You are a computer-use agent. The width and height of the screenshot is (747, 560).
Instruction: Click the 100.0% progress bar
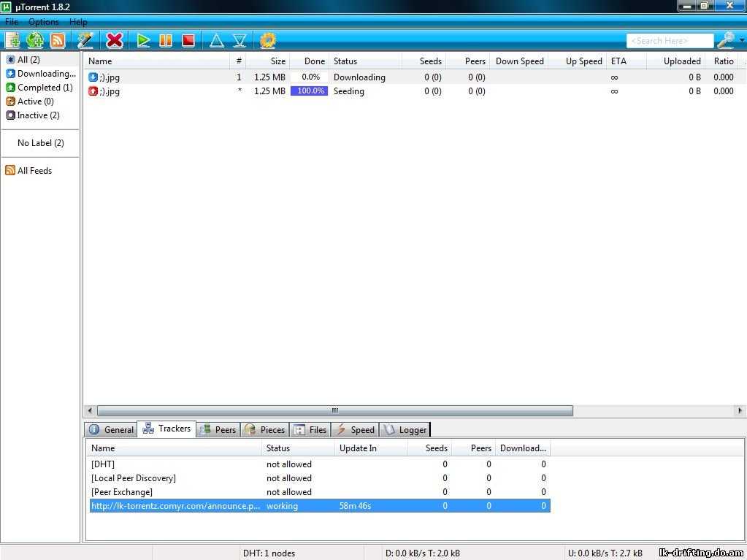(x=309, y=91)
